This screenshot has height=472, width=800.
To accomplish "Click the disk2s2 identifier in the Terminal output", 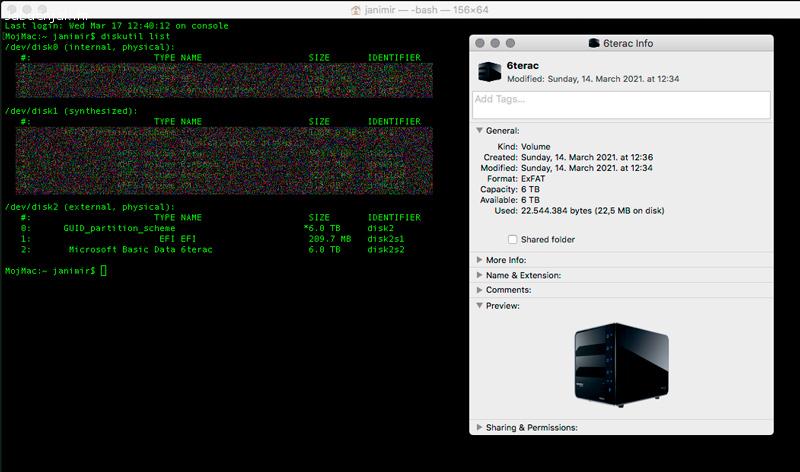I will [386, 250].
